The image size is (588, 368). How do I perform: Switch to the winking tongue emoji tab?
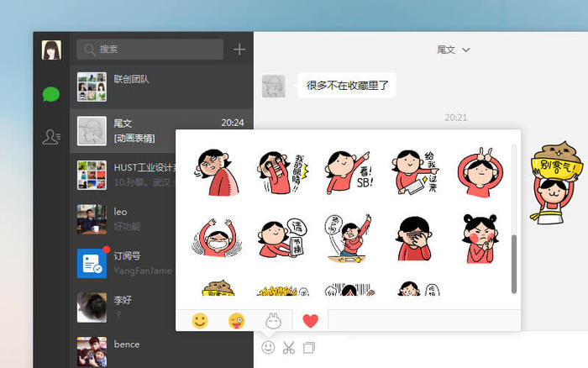click(x=236, y=321)
